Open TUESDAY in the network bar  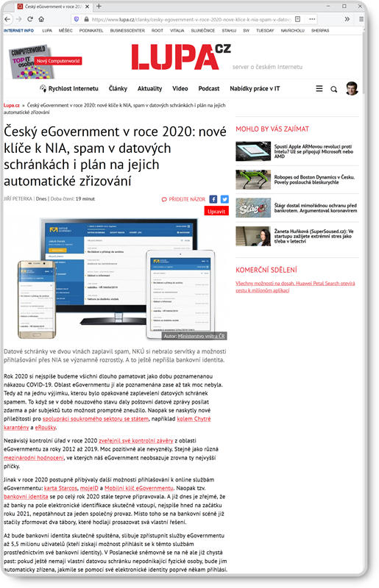coord(265,31)
